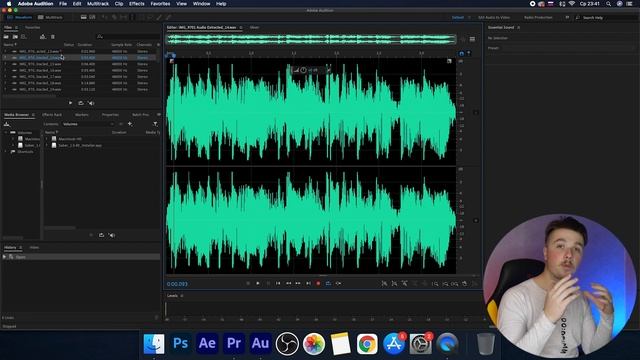This screenshot has height=360, width=640.
Task: Open Contents Volumes dropdown in Media Browser
Action: (88, 124)
